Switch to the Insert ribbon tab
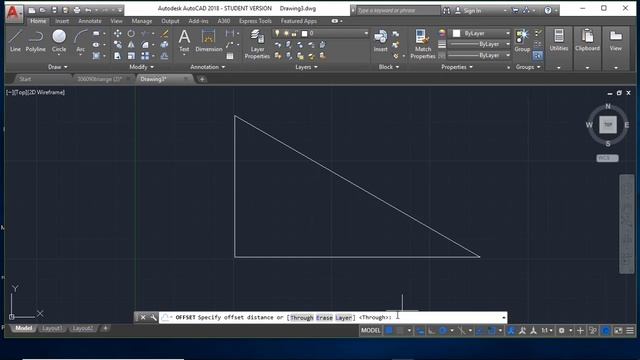 point(62,21)
